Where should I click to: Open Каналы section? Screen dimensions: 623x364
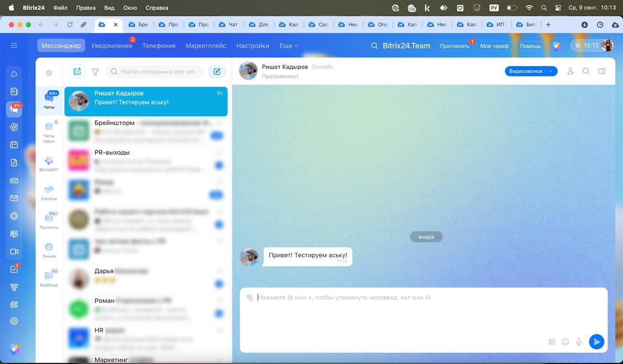click(x=49, y=193)
